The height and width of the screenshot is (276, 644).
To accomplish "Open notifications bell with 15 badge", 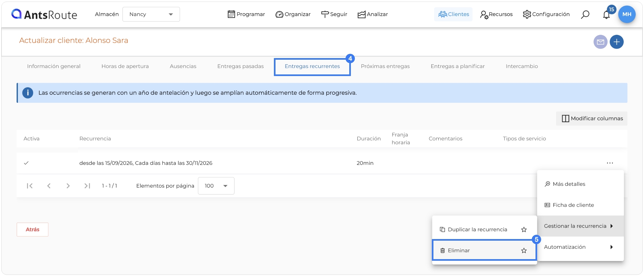I will [x=606, y=15].
